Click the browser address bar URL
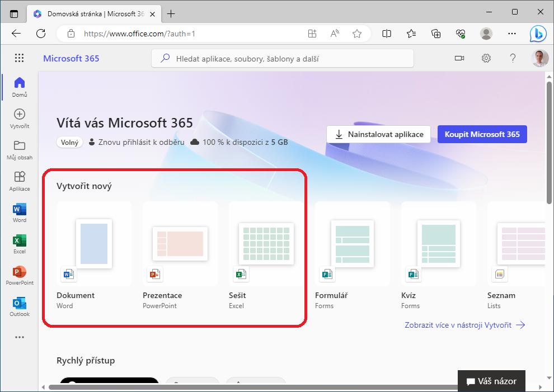Image resolution: width=554 pixels, height=392 pixels. 139,34
